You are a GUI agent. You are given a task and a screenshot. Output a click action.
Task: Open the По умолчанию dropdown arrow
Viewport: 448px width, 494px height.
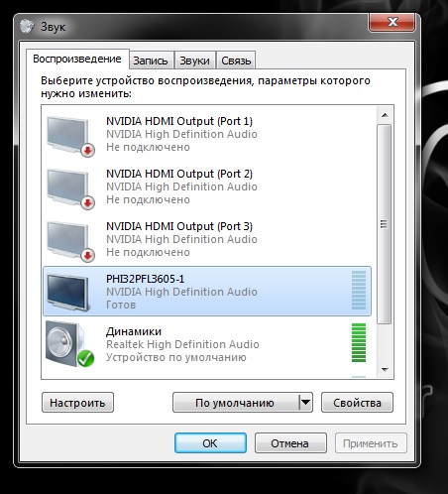[305, 403]
